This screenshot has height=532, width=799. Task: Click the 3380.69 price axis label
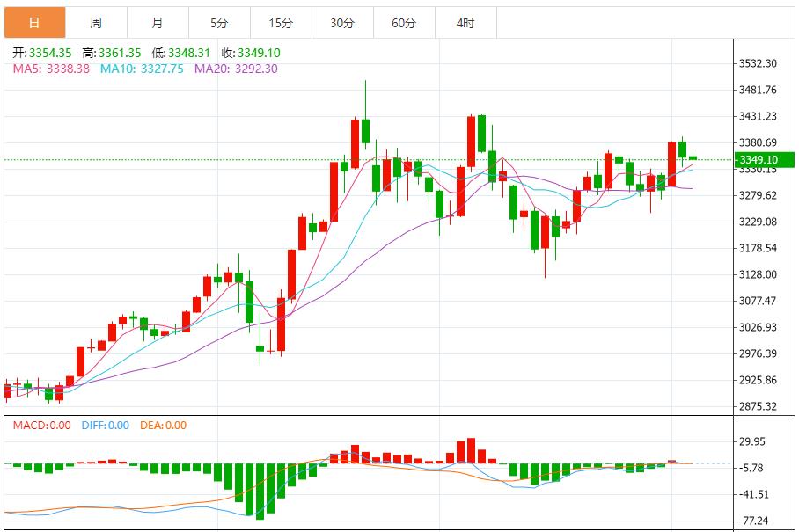point(758,143)
